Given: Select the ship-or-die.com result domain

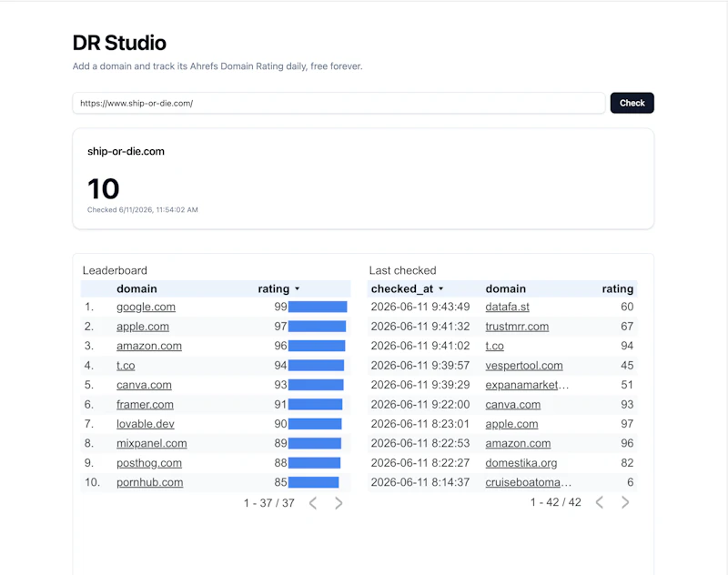Looking at the screenshot, I should coord(126,151).
